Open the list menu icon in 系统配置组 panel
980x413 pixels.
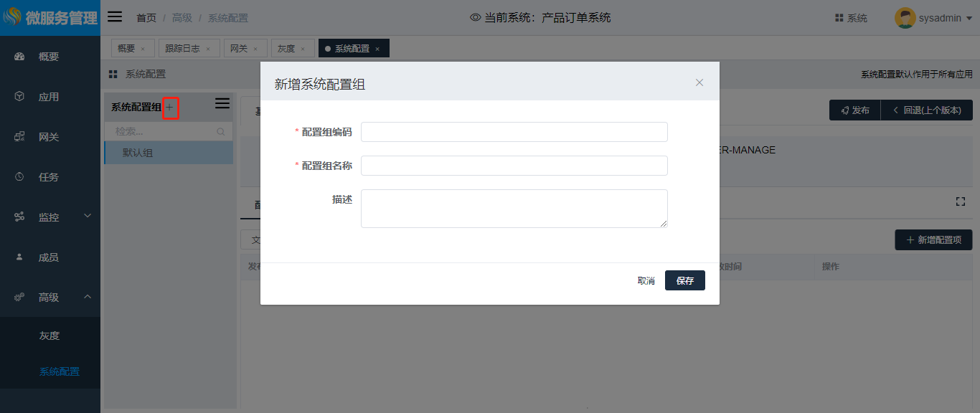[222, 103]
